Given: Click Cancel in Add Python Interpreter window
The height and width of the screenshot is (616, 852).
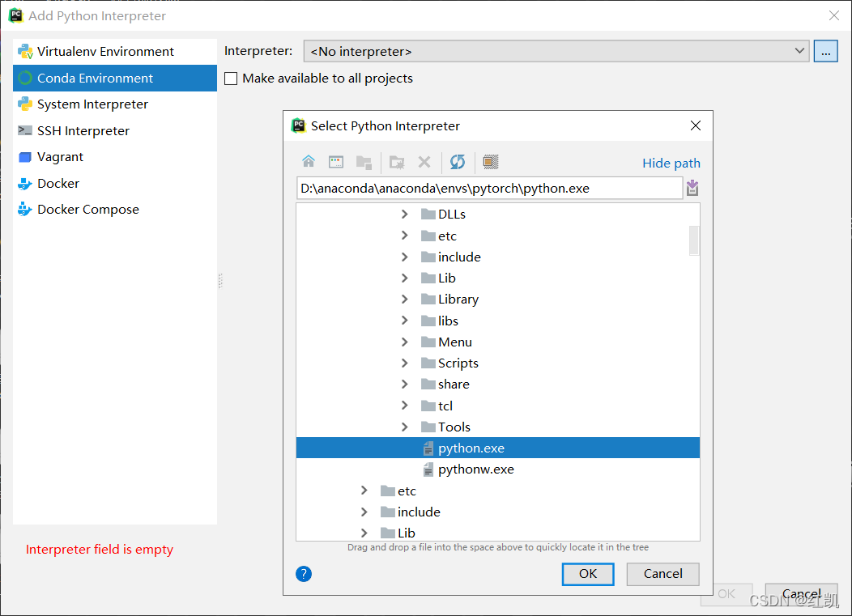Looking at the screenshot, I should coord(802,594).
